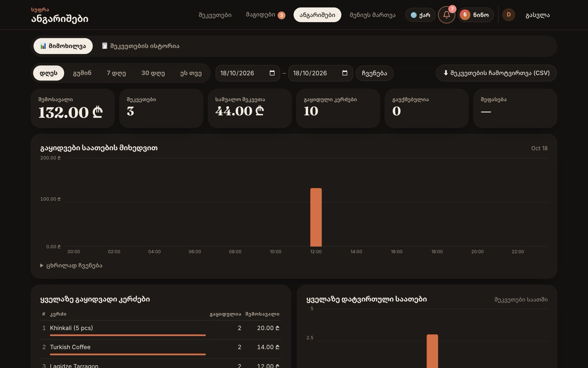Click 12:00 x-axis label
This screenshot has width=588, height=368.
point(316,252)
